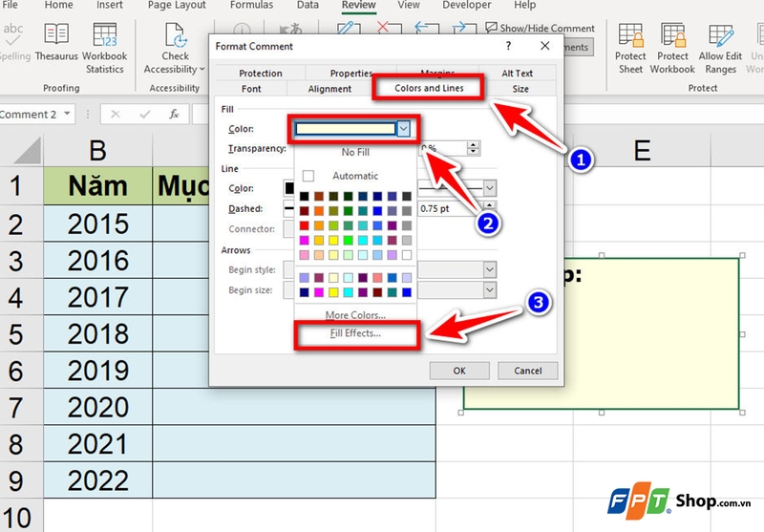Click Protect Workbook icon
This screenshot has height=532, width=764.
(x=672, y=48)
